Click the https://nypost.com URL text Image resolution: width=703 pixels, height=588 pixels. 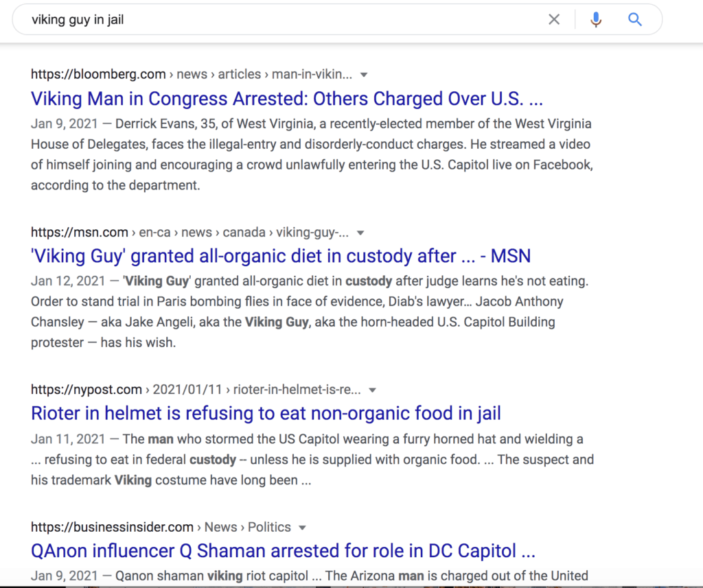(x=87, y=390)
